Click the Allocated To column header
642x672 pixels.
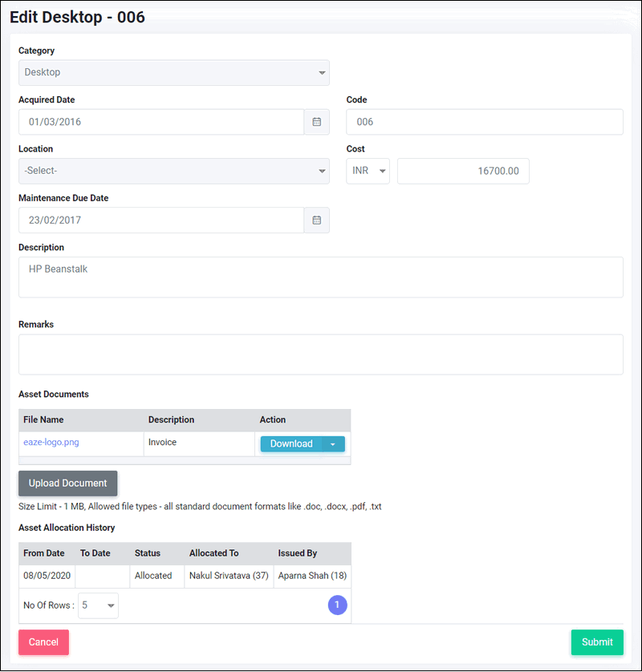214,553
